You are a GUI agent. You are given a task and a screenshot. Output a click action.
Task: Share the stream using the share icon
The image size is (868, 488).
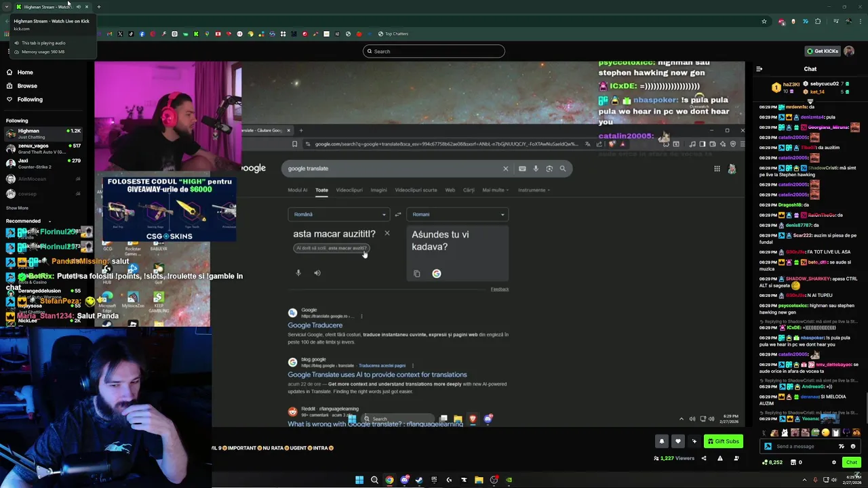703,458
